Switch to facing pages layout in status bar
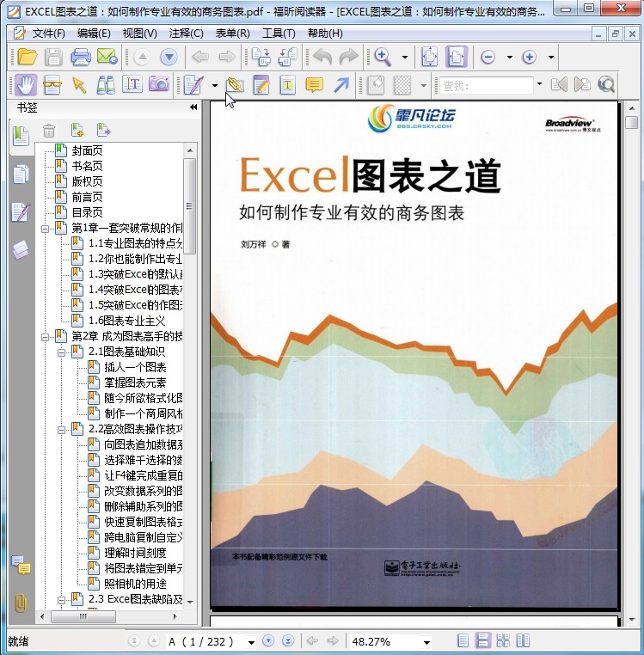Screen dimensions: 644x655 point(523,640)
